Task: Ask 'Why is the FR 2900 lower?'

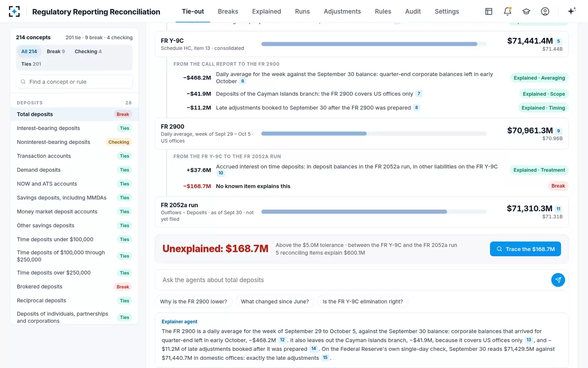Action: [194, 301]
